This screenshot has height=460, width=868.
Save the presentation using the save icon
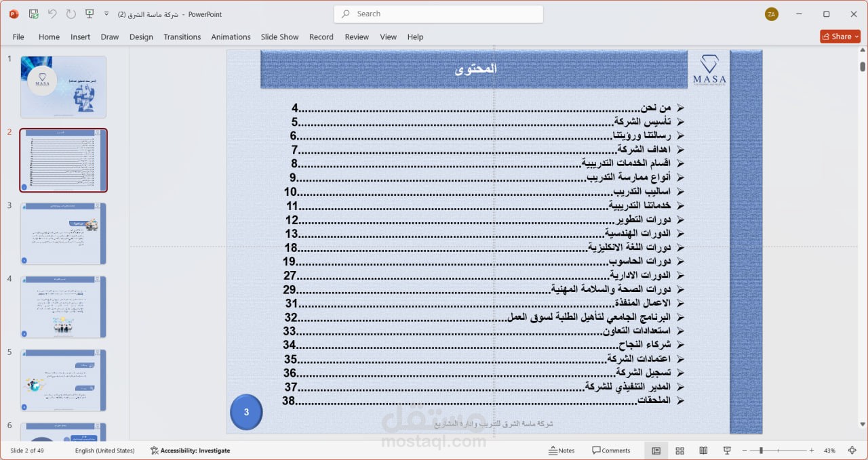pyautogui.click(x=34, y=14)
